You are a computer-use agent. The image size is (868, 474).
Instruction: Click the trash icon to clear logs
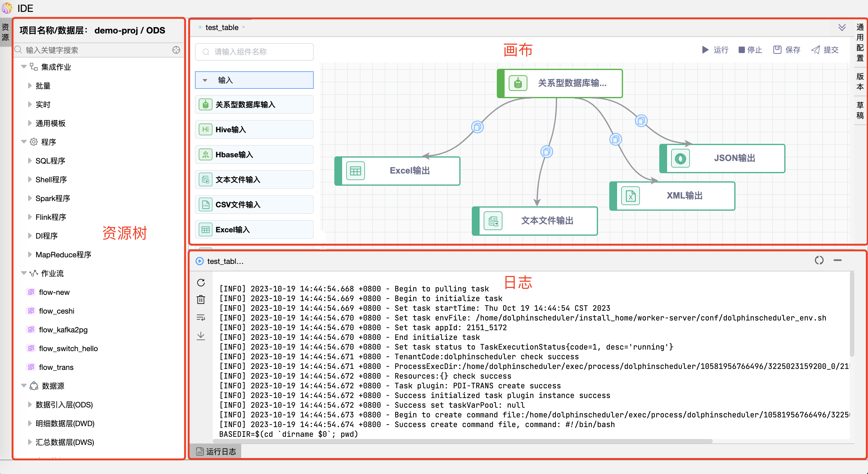coord(201,299)
